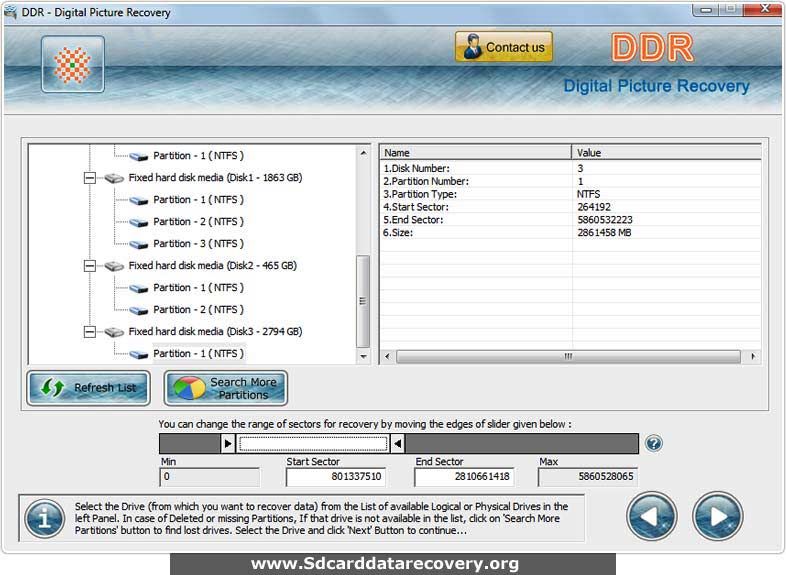Select the 3.Partition Type row

(570, 195)
